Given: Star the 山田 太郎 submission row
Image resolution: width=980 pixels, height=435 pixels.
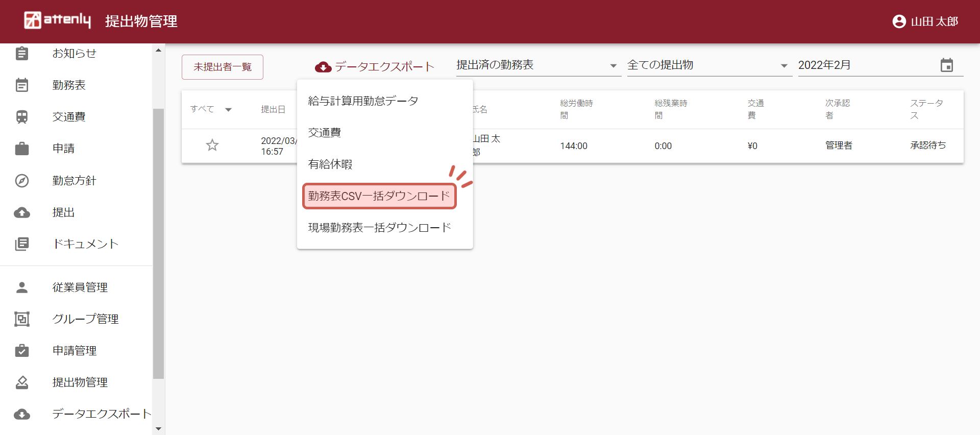Looking at the screenshot, I should pyautogui.click(x=212, y=146).
